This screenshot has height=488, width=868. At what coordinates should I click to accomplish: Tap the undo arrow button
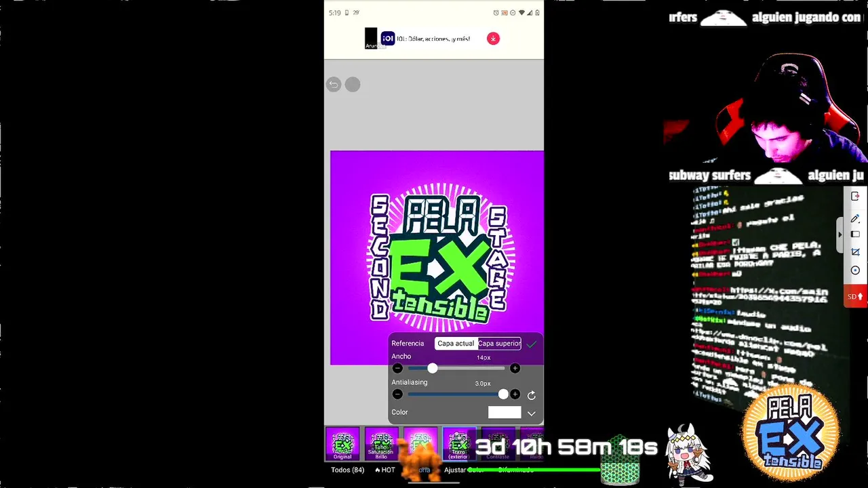333,84
